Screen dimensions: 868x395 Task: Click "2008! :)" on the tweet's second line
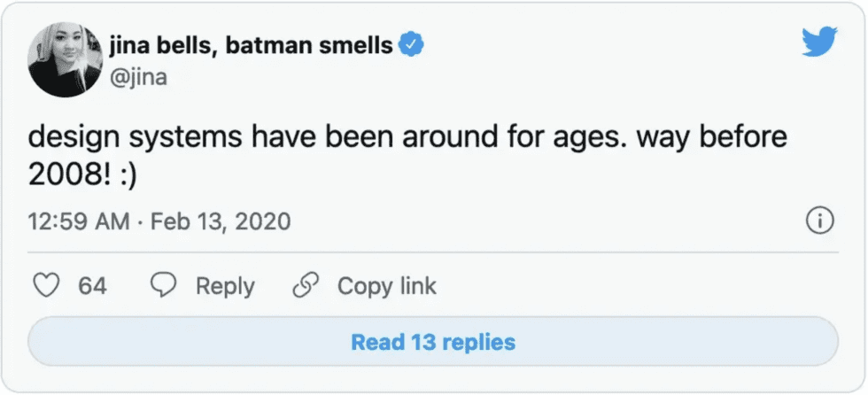[81, 174]
